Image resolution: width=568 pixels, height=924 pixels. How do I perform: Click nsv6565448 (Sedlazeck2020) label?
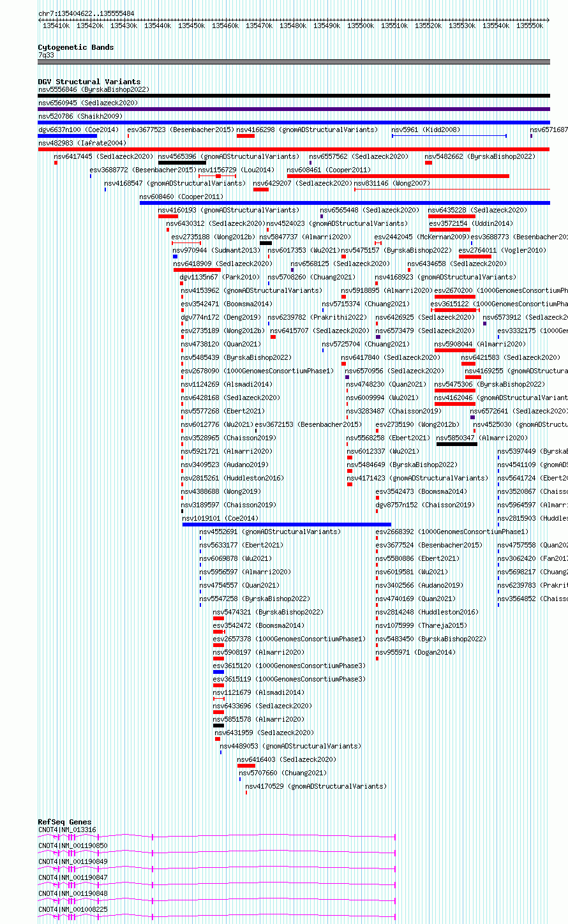click(x=370, y=210)
